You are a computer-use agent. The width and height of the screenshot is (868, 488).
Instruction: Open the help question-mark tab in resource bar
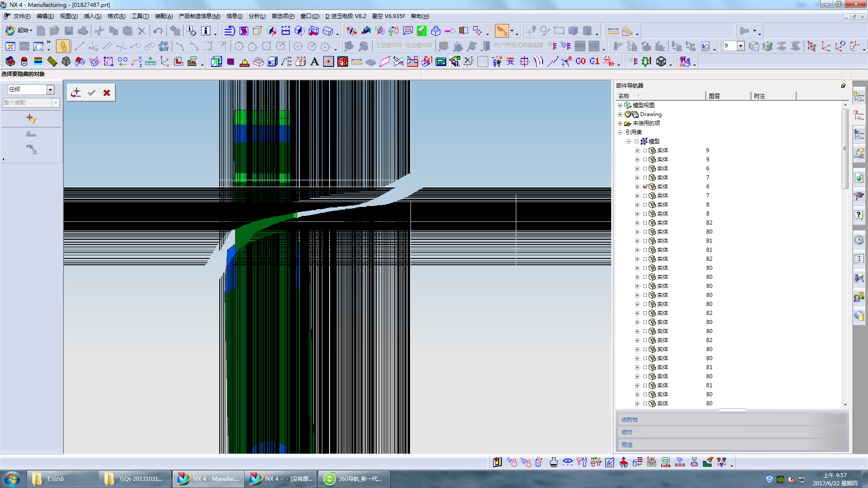859,215
